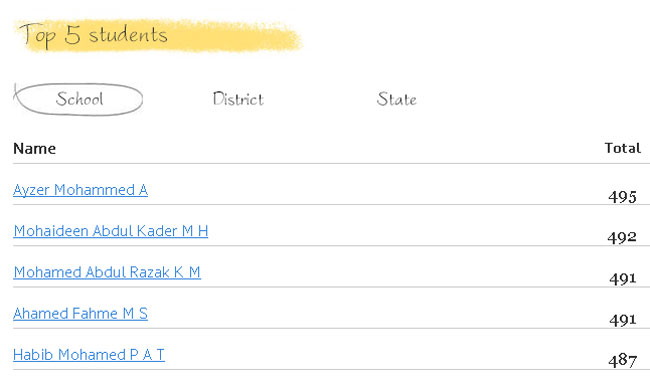The height and width of the screenshot is (382, 650).
Task: Click the 487 total score
Action: click(x=623, y=361)
